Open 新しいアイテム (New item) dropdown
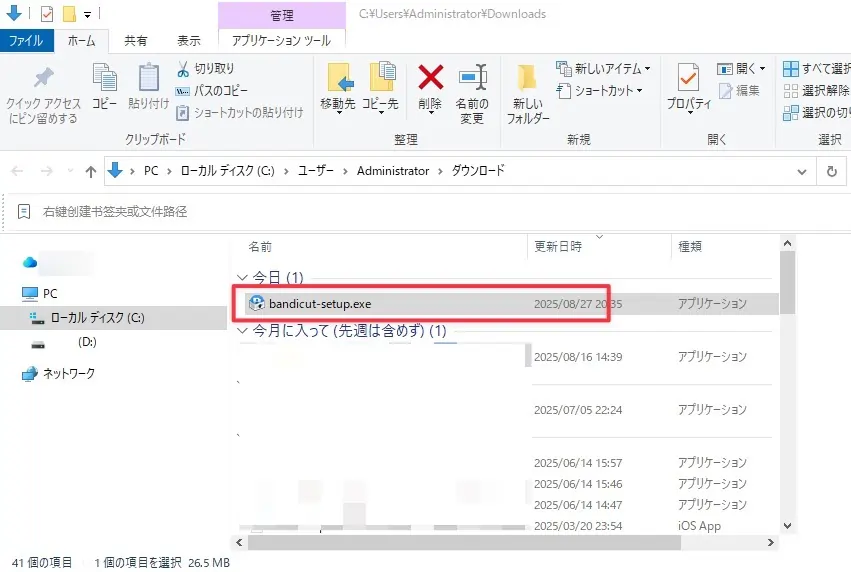This screenshot has width=851, height=572. pyautogui.click(x=602, y=68)
